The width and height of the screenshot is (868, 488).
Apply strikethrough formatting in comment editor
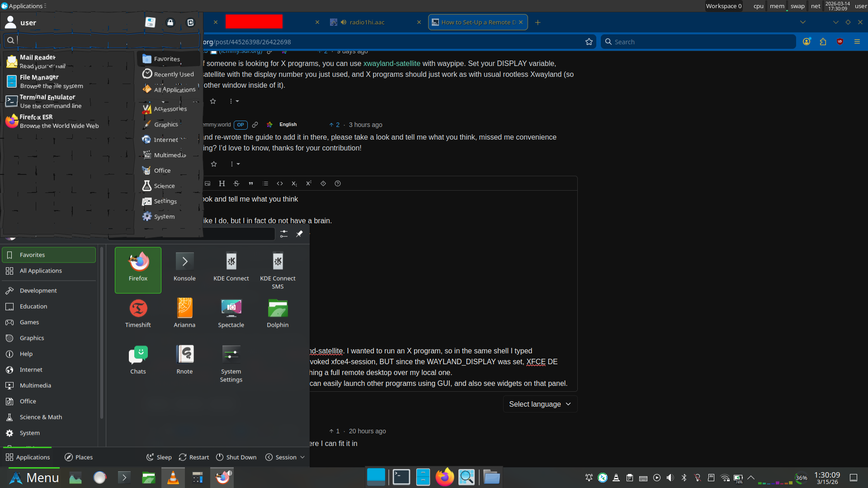tap(236, 183)
